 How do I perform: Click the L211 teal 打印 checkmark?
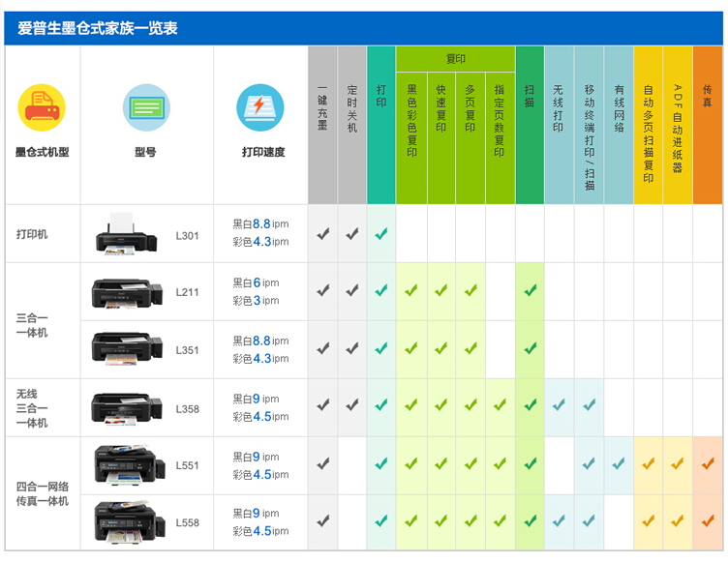click(x=381, y=290)
